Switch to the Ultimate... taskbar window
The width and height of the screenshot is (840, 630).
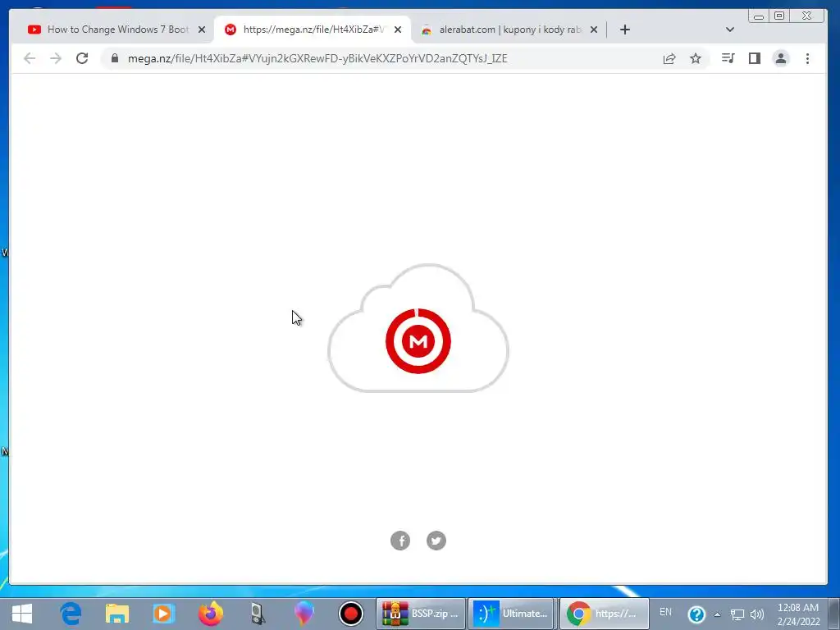(513, 614)
